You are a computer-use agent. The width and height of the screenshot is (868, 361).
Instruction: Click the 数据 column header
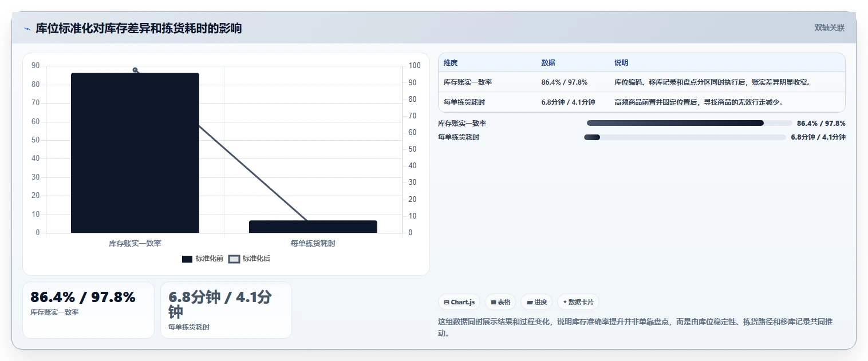coord(548,63)
